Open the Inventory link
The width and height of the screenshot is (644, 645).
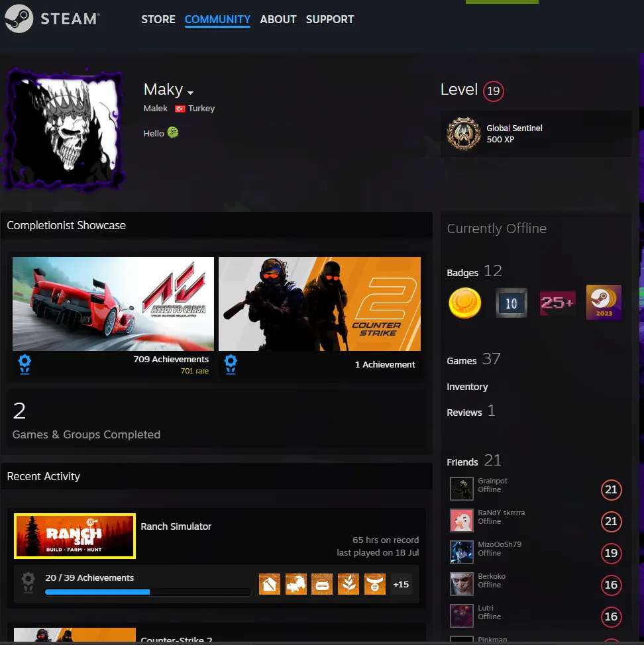468,387
